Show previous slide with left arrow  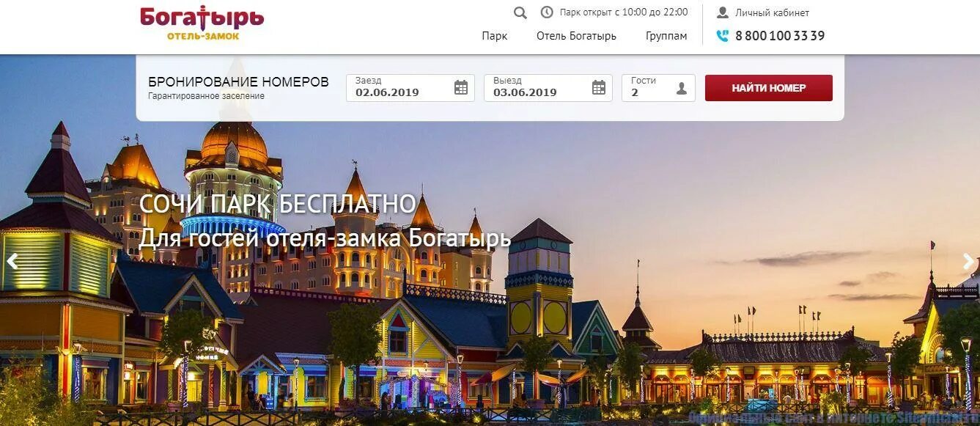[x=12, y=261]
